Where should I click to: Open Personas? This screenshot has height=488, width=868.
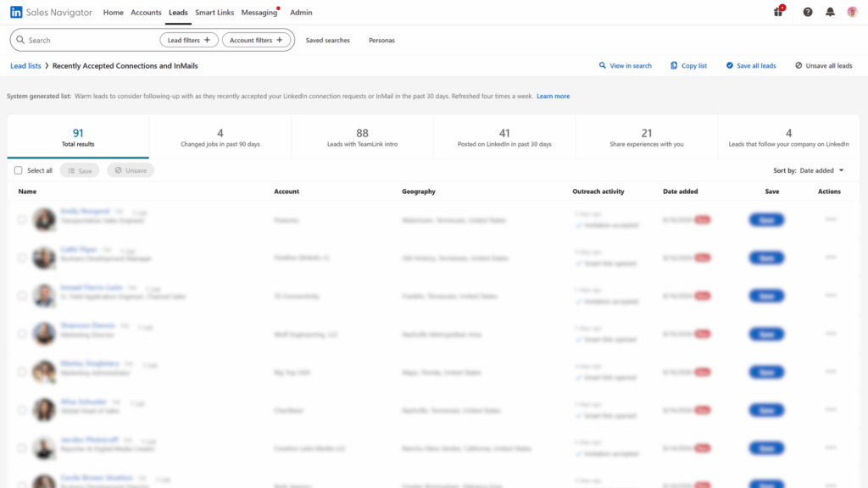tap(381, 41)
